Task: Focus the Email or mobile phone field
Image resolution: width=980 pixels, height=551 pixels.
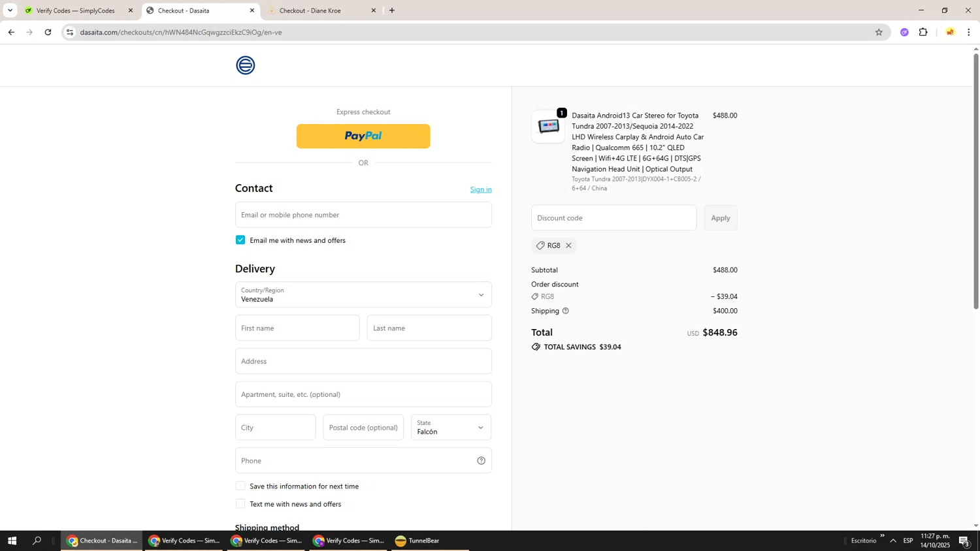Action: pyautogui.click(x=363, y=215)
